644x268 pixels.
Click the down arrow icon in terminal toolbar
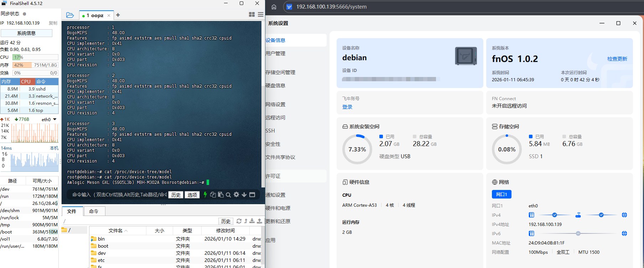[x=244, y=195]
